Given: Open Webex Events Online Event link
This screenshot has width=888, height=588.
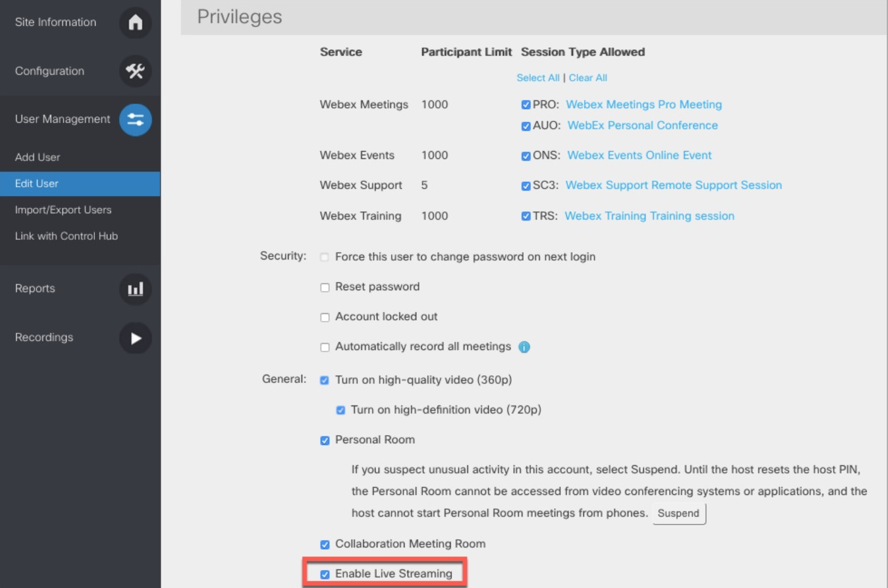Looking at the screenshot, I should click(639, 155).
